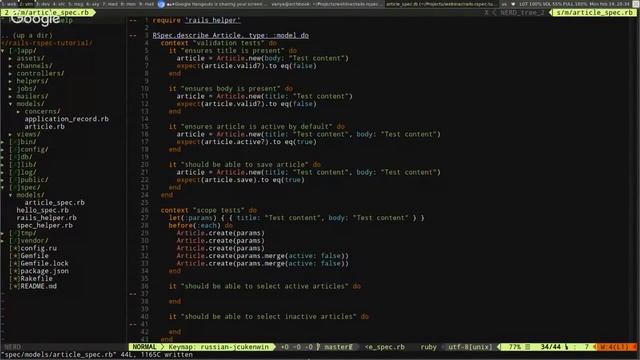Click expect(article.save).to eq(true) line
Screen dimensions: 640x360
[241, 180]
